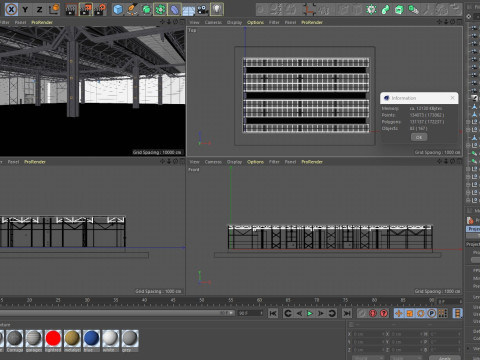The width and height of the screenshot is (480, 360).
Task: Click rotate-view icon in perspective viewport header
Action: click(x=175, y=22)
